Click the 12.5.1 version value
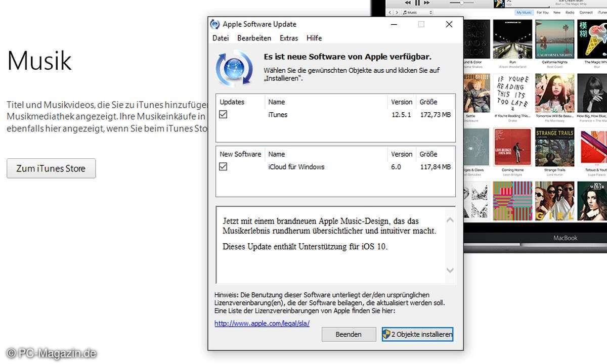 401,115
